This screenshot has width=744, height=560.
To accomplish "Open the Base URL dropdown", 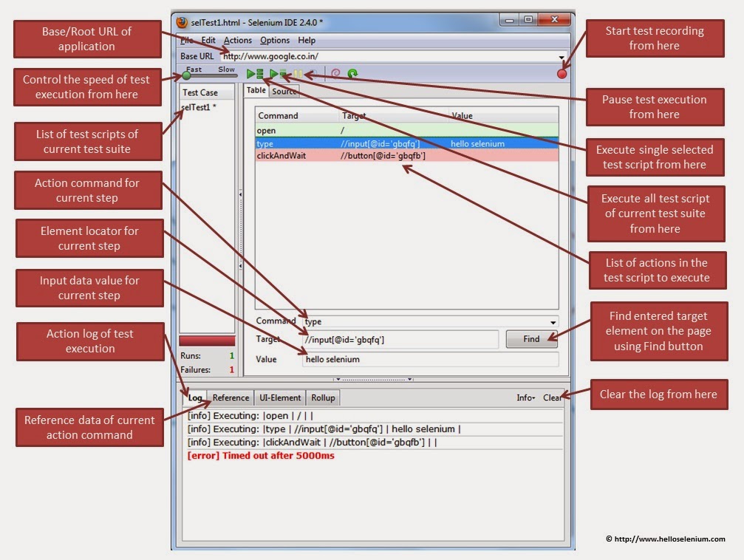I will 561,56.
